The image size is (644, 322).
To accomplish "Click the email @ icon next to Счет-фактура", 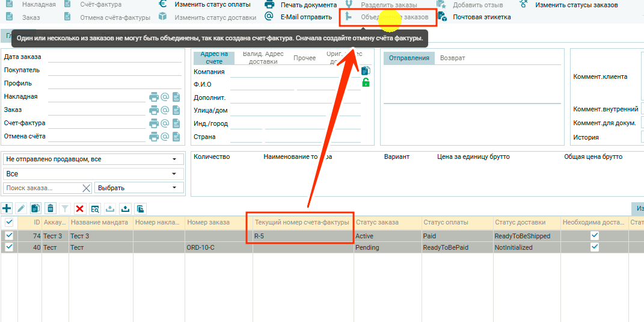I will tap(165, 123).
